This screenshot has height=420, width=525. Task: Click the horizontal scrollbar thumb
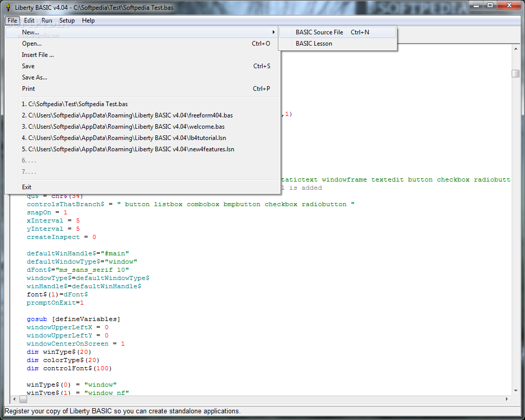point(24,399)
